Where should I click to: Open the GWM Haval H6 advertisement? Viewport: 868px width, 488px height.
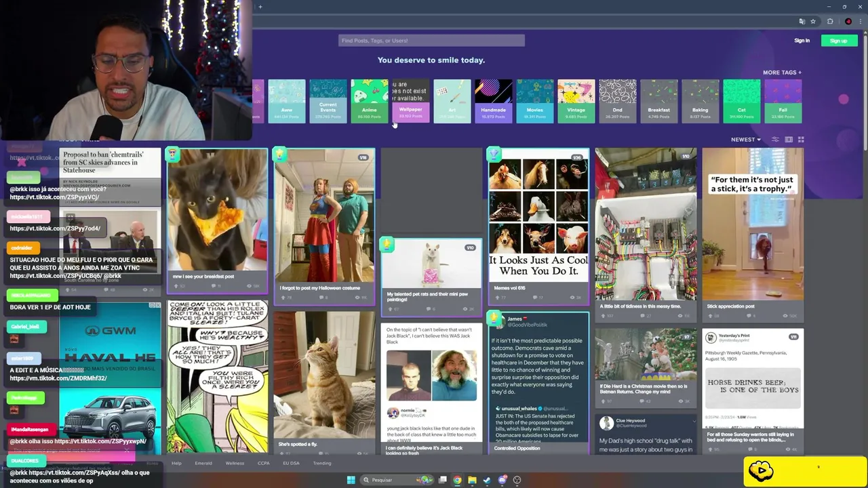110,378
